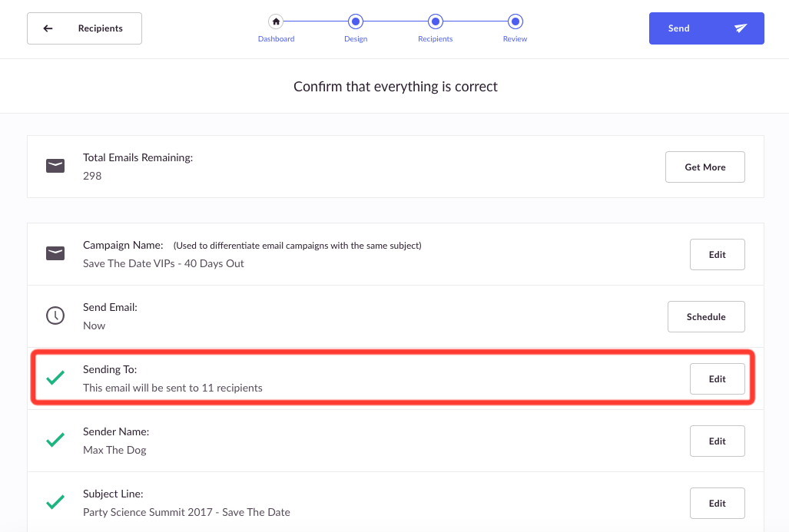The image size is (789, 532).
Task: Click 'Confirm that everything is correct' heading
Action: click(x=396, y=87)
